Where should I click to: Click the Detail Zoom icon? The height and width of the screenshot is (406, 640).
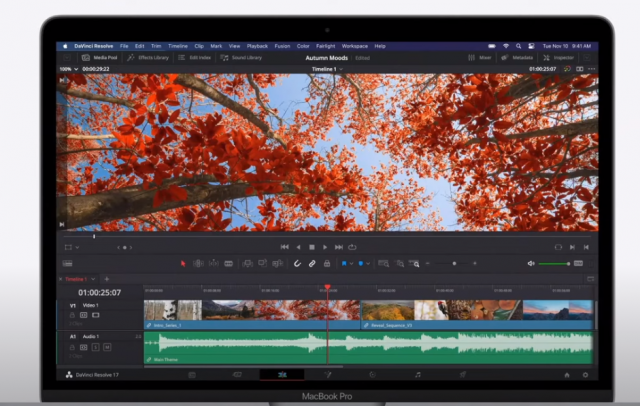pos(400,264)
